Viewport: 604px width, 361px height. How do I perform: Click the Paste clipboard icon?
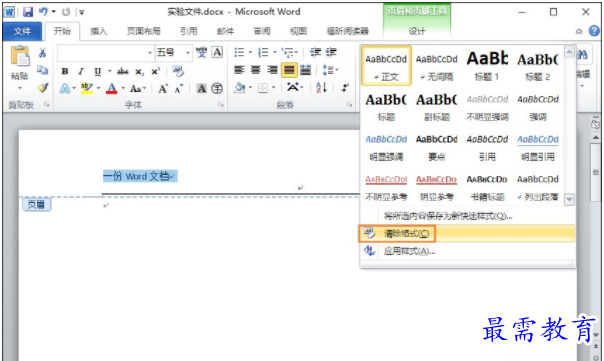(x=19, y=56)
